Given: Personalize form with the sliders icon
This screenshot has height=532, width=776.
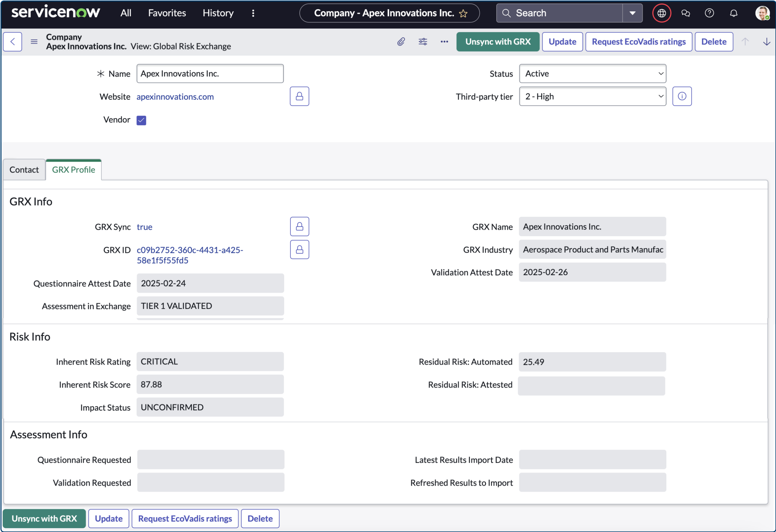Looking at the screenshot, I should [423, 42].
